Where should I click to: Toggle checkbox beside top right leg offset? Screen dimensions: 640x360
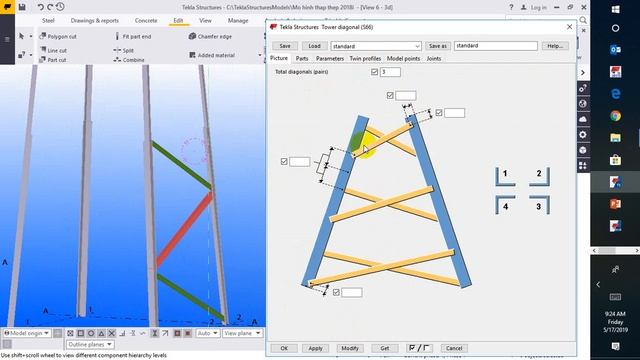pos(439,113)
